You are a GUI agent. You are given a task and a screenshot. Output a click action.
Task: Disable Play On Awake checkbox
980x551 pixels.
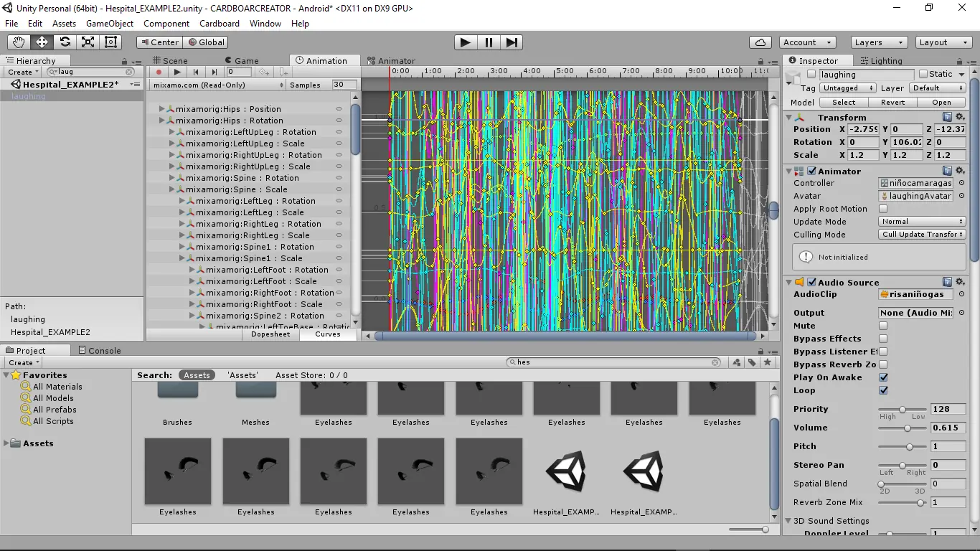883,377
